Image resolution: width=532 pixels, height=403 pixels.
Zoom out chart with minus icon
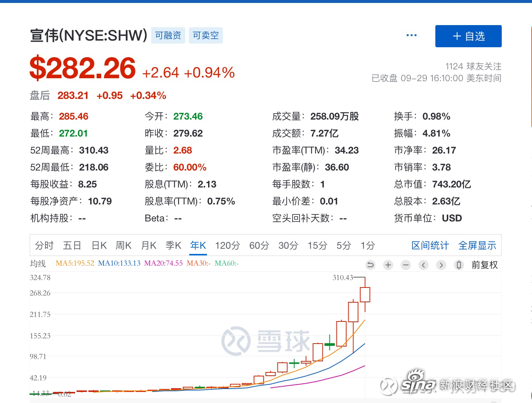[406, 265]
